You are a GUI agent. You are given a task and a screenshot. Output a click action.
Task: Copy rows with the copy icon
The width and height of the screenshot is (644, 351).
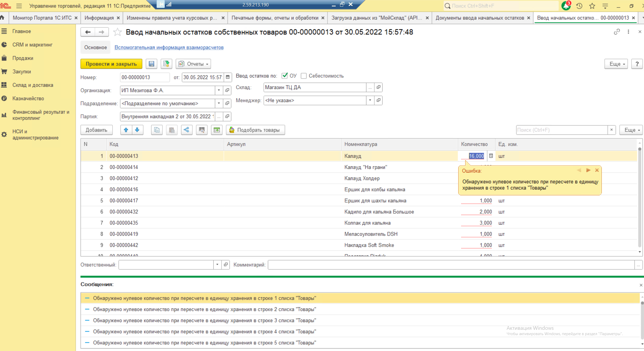[157, 130]
